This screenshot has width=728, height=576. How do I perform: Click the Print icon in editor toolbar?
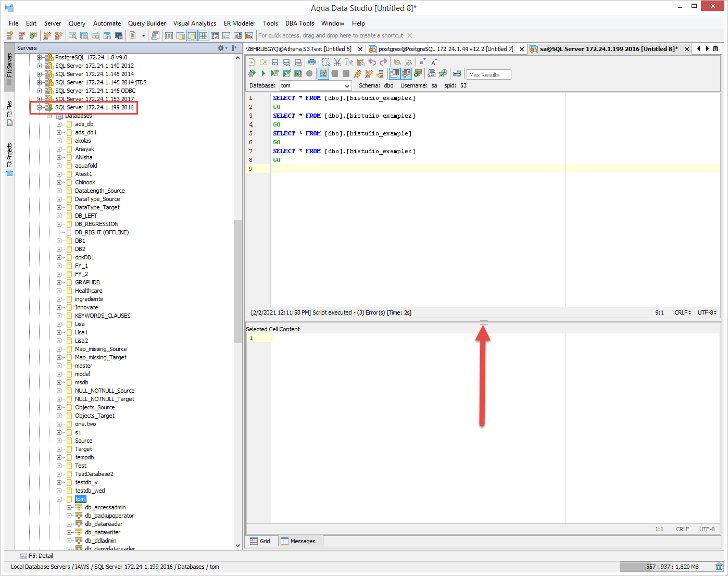coord(311,62)
